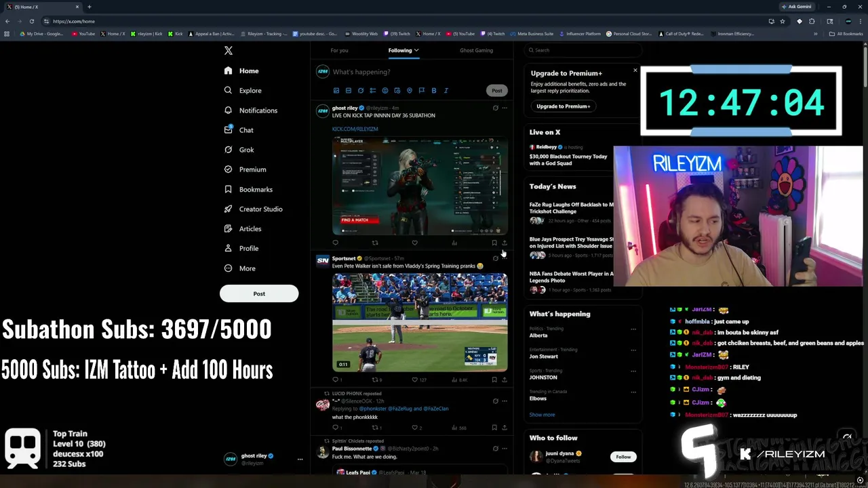Click the emoji icon in composer
Viewport: 868px width, 488px height.
point(385,90)
